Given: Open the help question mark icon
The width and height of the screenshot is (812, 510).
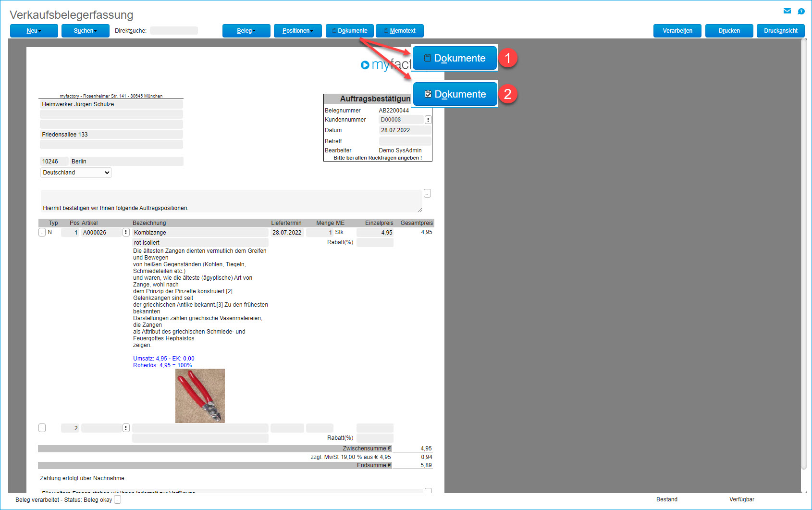Looking at the screenshot, I should pyautogui.click(x=801, y=11).
